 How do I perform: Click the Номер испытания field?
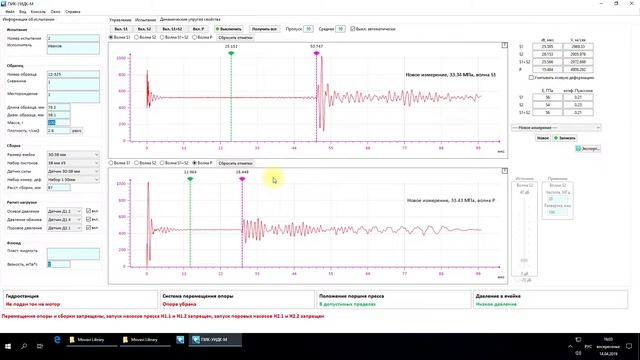coord(73,38)
